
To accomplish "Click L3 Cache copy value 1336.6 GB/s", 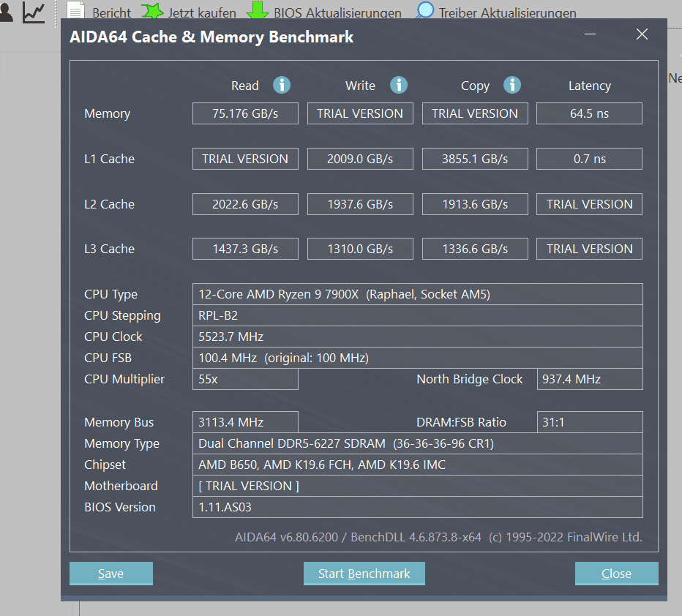I will point(475,249).
